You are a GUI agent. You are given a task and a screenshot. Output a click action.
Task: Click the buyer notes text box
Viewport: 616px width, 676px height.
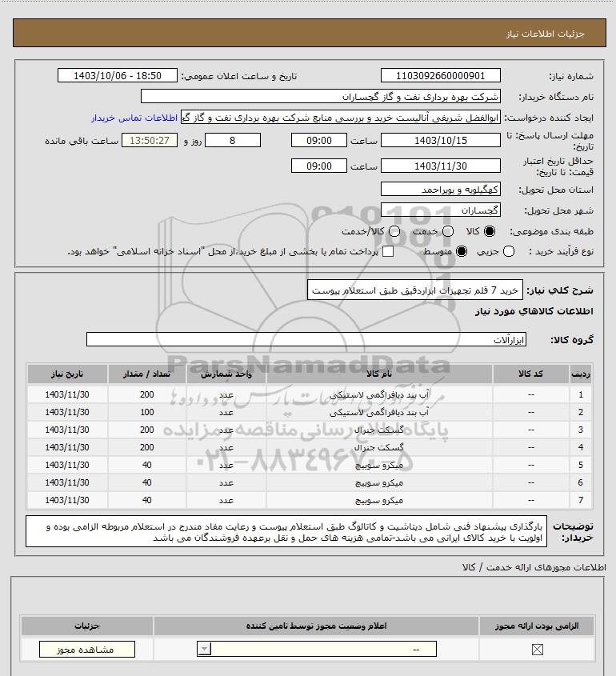[x=286, y=532]
